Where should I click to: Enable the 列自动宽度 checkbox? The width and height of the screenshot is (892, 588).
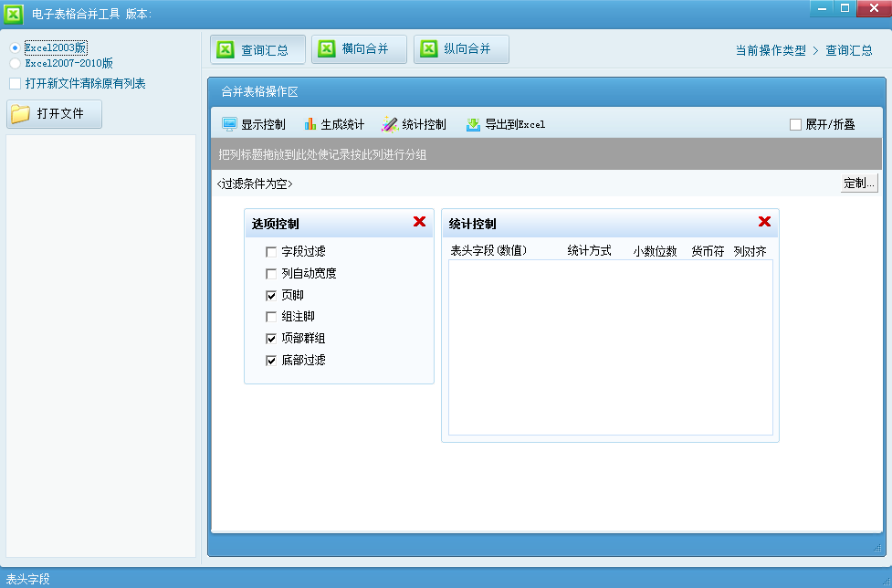tap(271, 273)
